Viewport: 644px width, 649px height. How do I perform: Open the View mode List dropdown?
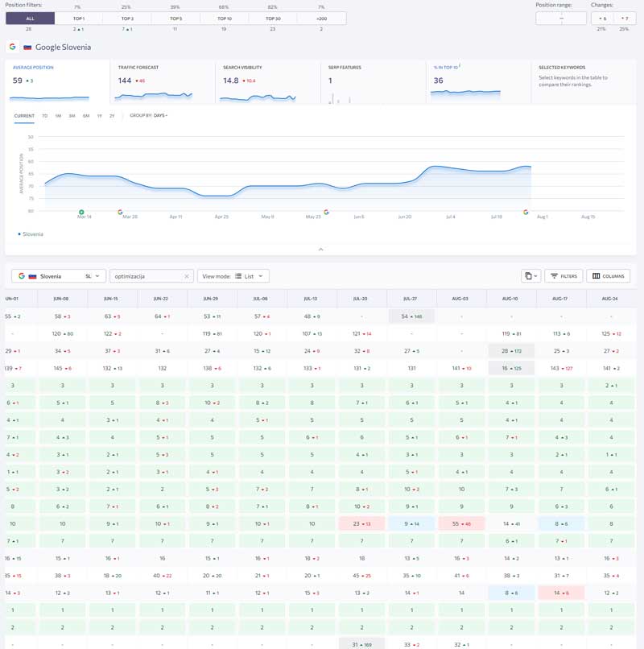[233, 276]
